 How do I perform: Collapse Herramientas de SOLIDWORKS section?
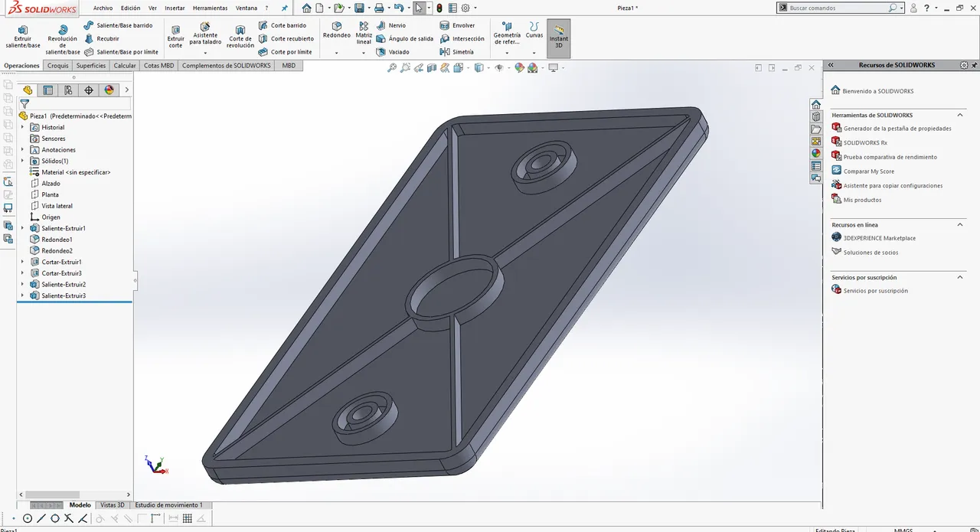(x=961, y=115)
